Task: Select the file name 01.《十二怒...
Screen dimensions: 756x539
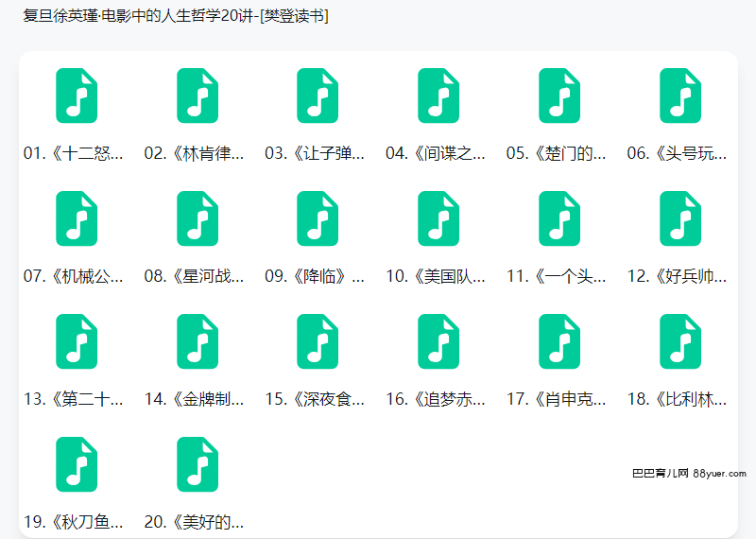Action: click(74, 153)
